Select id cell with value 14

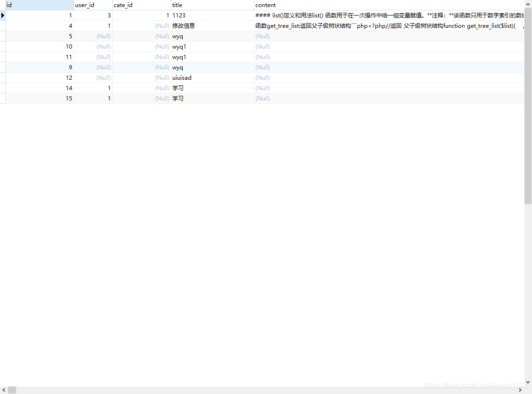(40, 88)
